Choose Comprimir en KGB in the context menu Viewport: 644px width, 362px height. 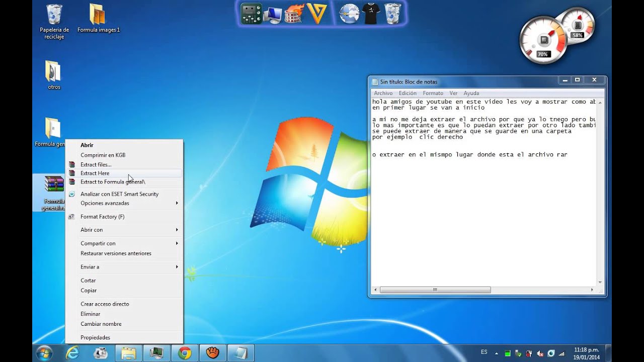click(x=124, y=155)
